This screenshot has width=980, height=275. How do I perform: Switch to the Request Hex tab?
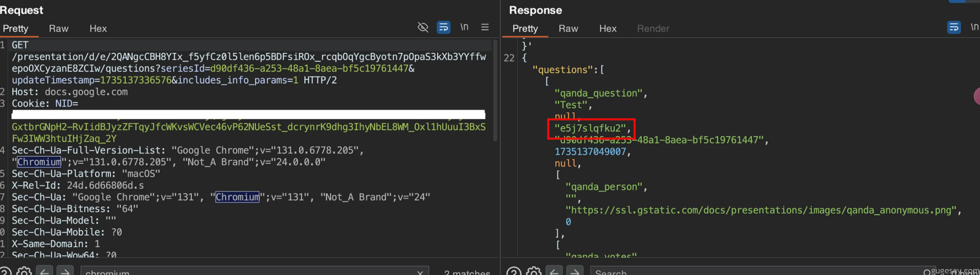coord(98,28)
